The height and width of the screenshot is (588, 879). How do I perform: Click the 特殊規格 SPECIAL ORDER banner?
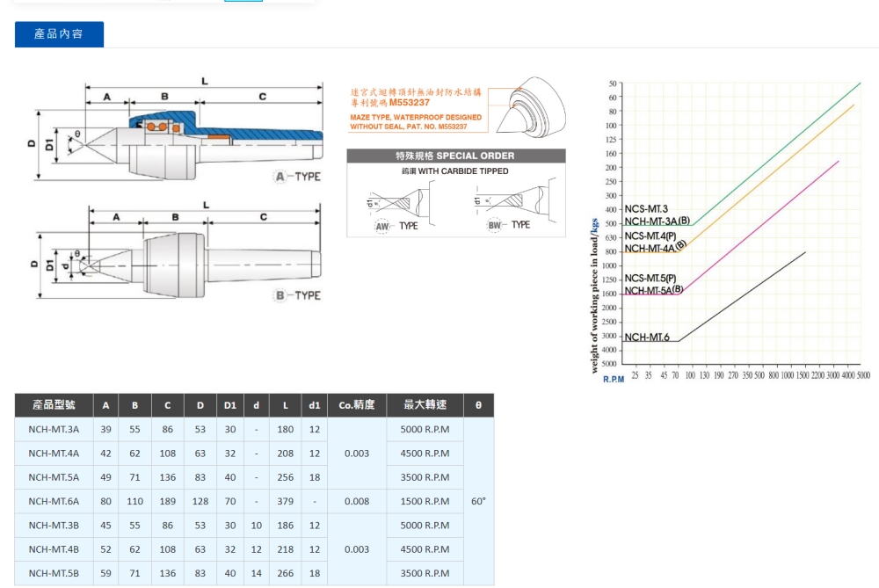[454, 156]
